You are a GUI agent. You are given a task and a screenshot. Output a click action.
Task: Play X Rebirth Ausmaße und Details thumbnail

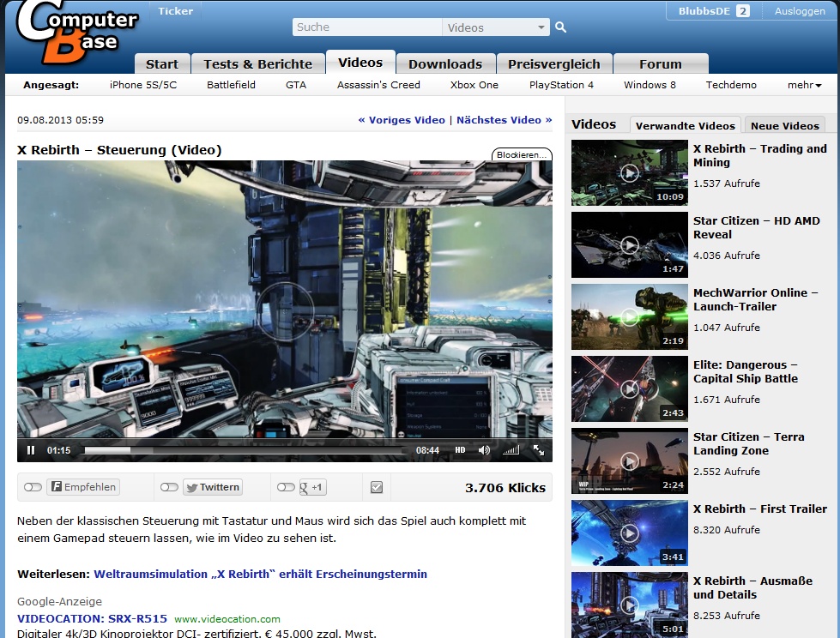630,605
